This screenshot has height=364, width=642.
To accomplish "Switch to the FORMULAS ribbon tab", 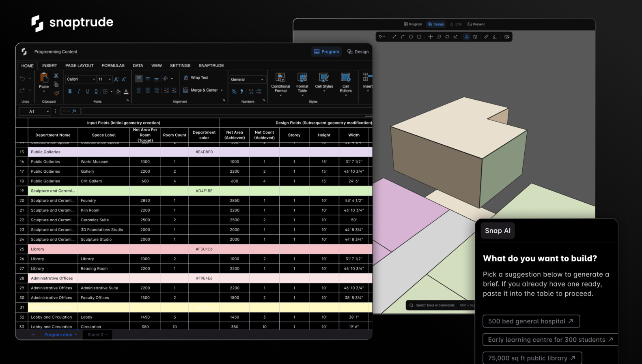I will tap(113, 65).
